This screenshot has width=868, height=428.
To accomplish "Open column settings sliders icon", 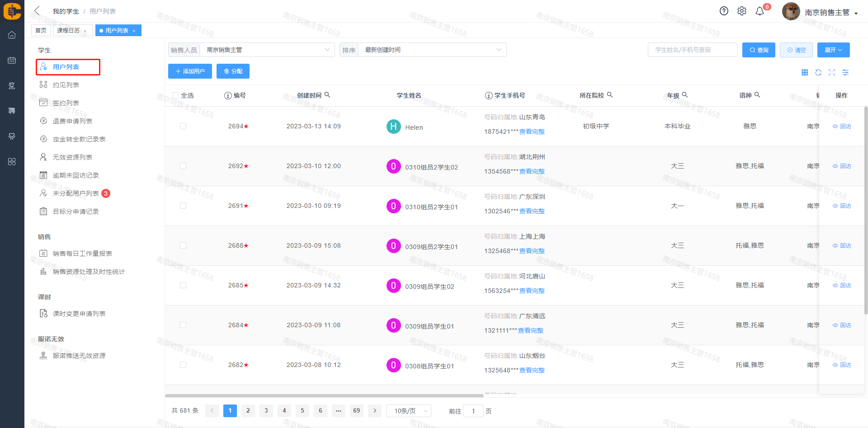I will (845, 72).
